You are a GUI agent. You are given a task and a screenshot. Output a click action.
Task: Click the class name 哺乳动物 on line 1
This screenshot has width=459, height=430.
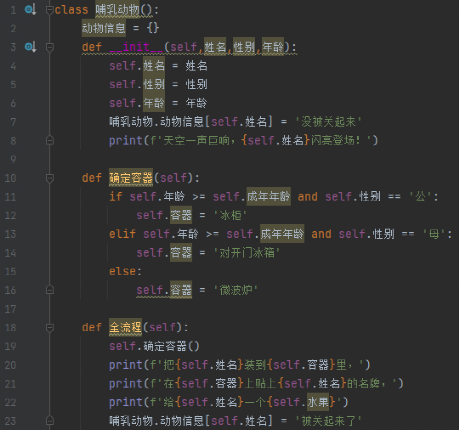(x=118, y=10)
